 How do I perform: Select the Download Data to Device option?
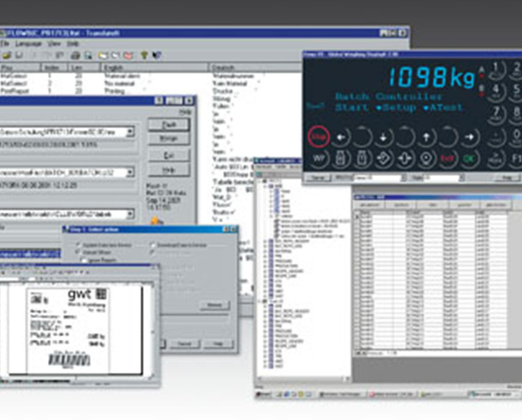click(153, 245)
